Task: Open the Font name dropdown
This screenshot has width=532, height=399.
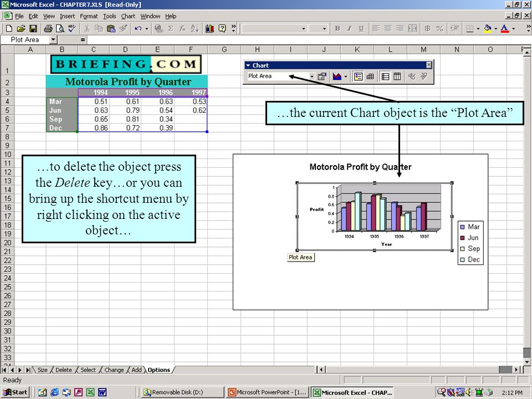Action: (x=304, y=29)
